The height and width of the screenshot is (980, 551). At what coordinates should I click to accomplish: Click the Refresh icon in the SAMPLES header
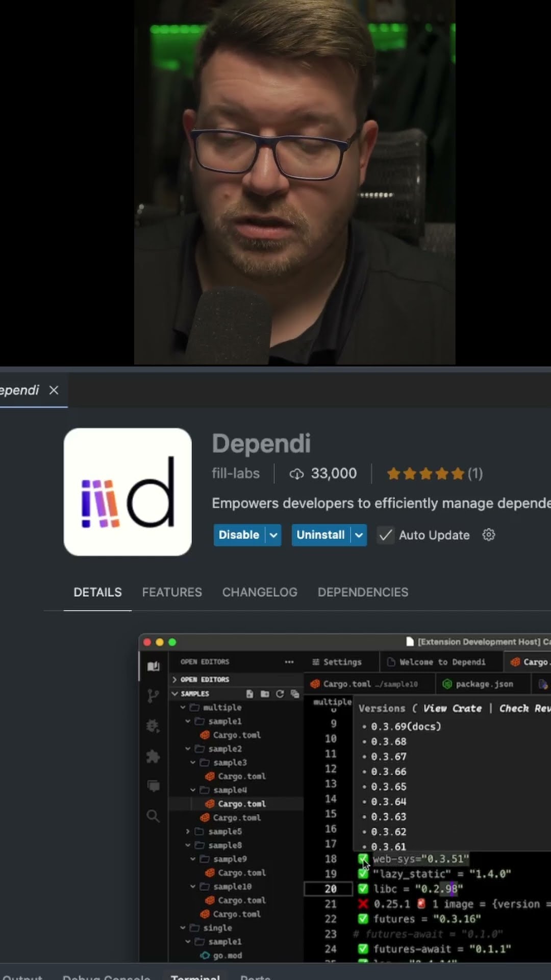[x=280, y=694]
